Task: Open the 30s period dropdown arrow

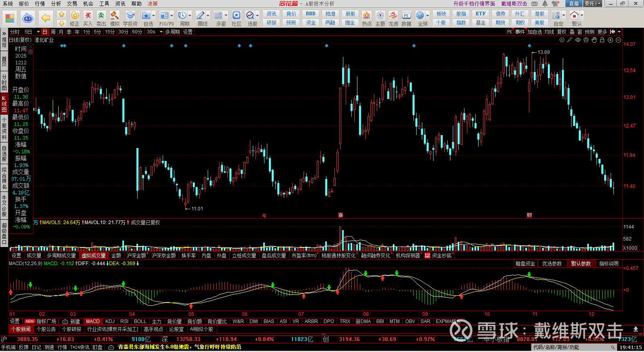Action: click(161, 32)
